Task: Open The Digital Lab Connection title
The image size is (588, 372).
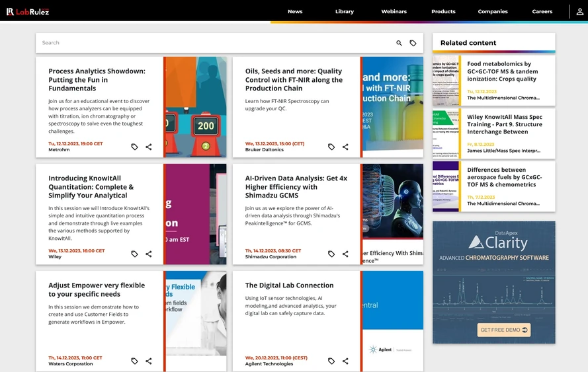Action: 290,285
